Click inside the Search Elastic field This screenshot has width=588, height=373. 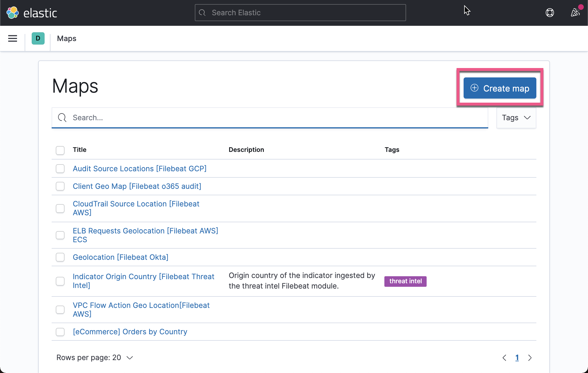tap(300, 13)
